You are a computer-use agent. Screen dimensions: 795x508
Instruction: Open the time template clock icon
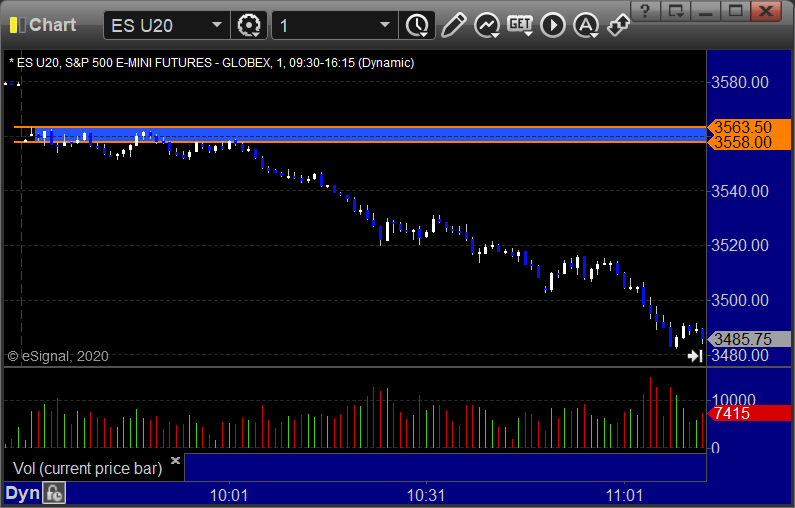[417, 25]
